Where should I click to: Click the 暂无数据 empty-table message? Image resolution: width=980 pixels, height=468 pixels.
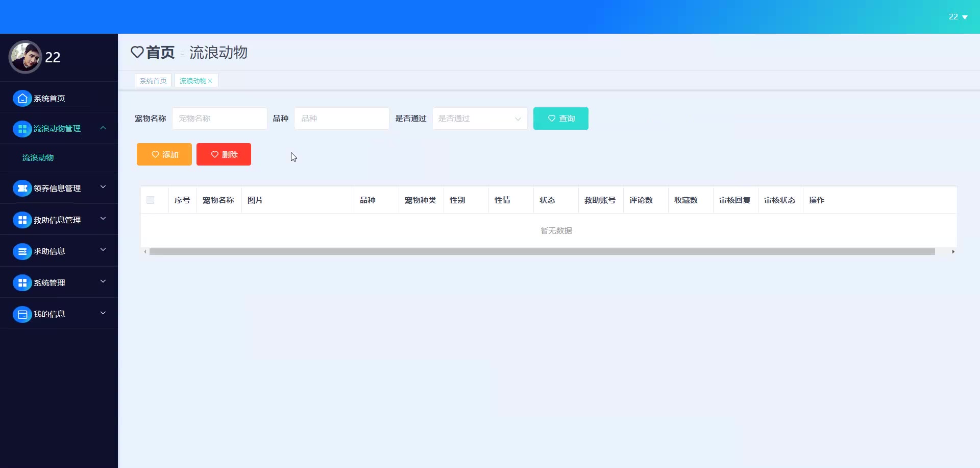556,231
